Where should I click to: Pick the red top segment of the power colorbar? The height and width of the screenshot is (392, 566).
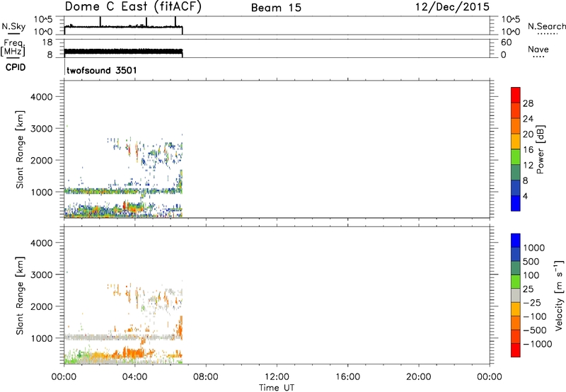click(x=516, y=95)
